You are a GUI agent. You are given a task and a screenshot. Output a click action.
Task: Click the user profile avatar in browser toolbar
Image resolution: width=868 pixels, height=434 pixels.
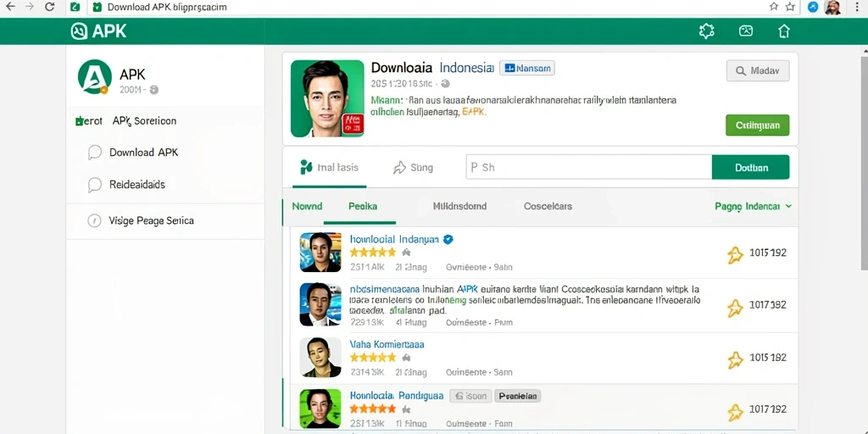832,7
